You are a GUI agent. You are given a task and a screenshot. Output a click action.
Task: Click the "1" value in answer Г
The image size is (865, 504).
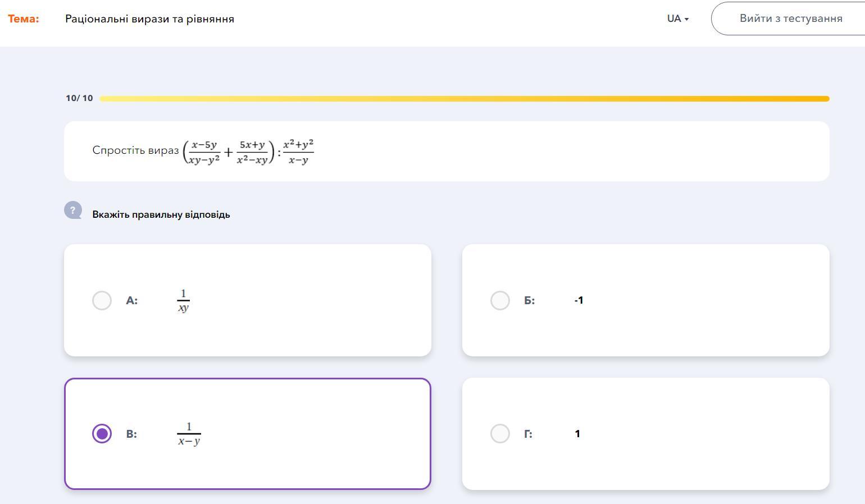point(577,434)
